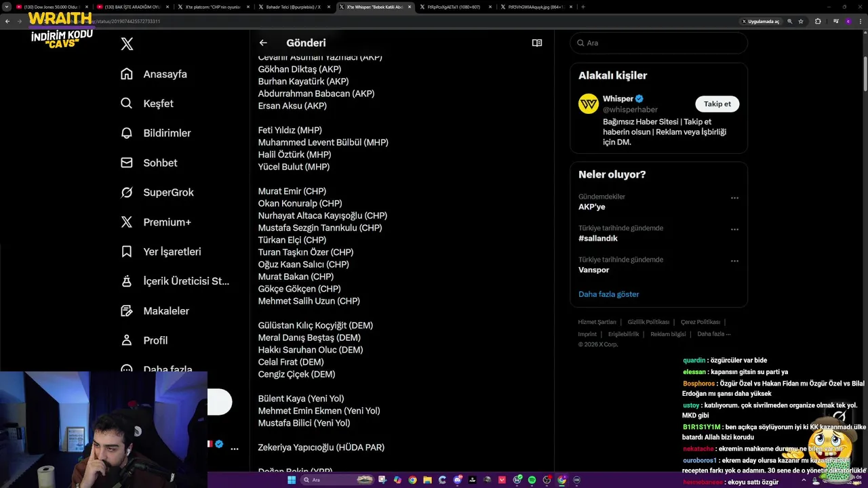Open Reklam bilgisi footer link
This screenshot has height=488, width=868.
(668, 334)
